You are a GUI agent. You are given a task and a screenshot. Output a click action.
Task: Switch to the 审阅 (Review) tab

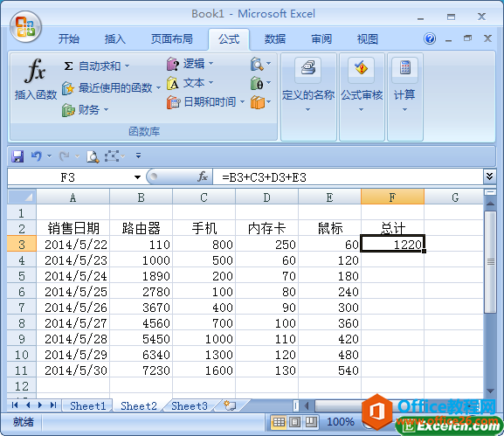(x=321, y=39)
